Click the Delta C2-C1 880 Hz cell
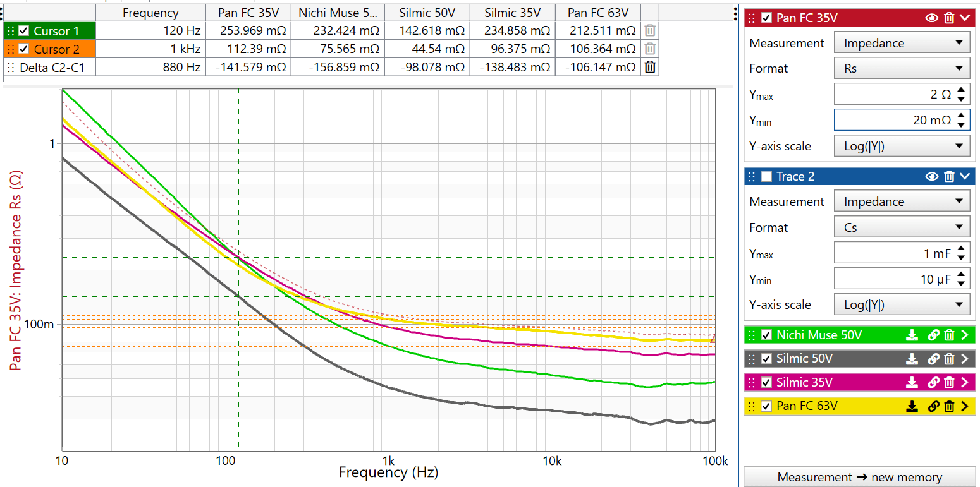This screenshot has height=487, width=980. coord(150,67)
